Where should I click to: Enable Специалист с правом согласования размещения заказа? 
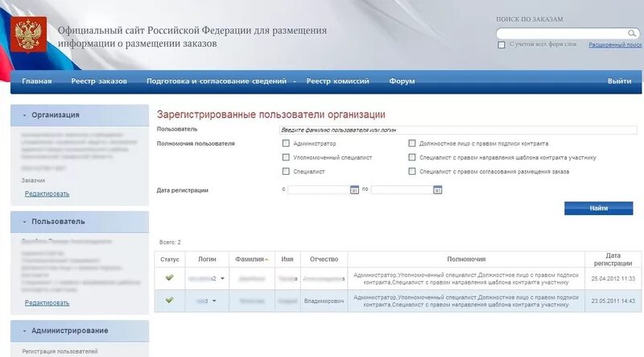412,171
